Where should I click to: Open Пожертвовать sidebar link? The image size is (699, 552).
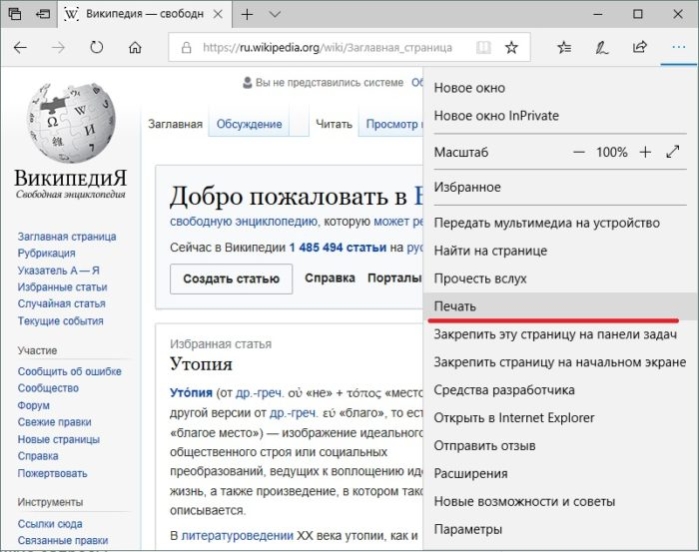tap(52, 474)
